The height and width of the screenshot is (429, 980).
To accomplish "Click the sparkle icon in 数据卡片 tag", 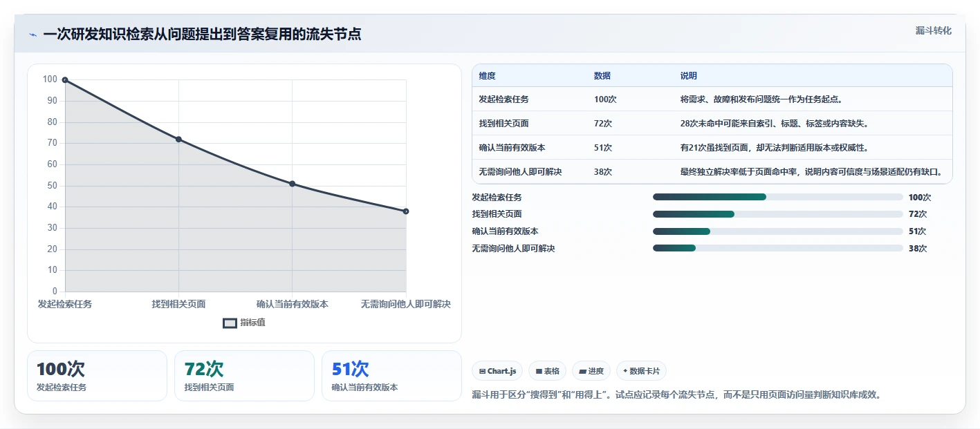I will 625,371.
